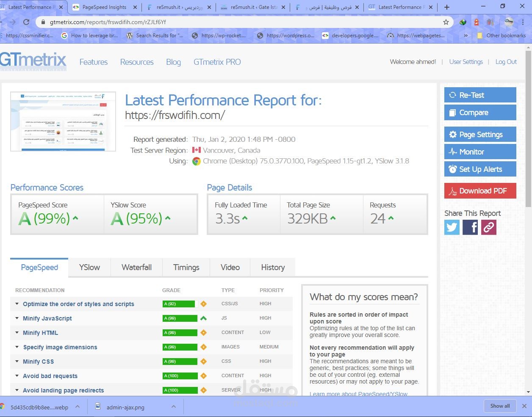Image resolution: width=532 pixels, height=417 pixels.
Task: Show more bookmarks with chevron
Action: coord(466,36)
